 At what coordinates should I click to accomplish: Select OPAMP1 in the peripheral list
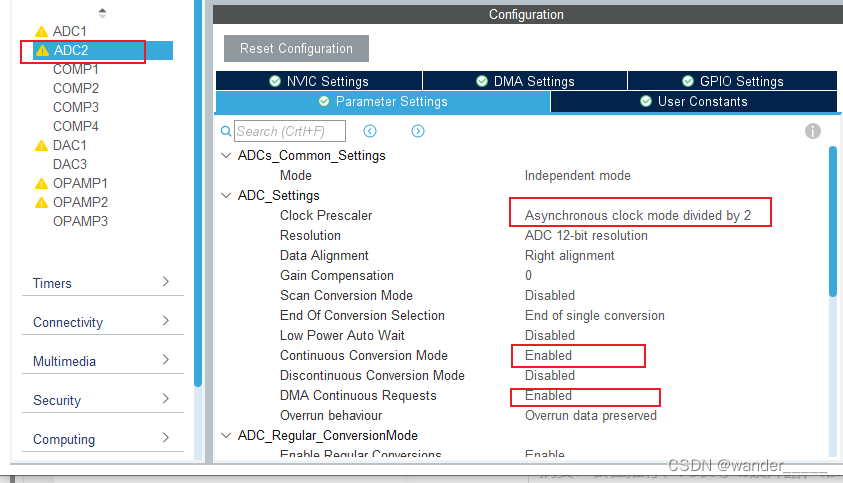(80, 183)
